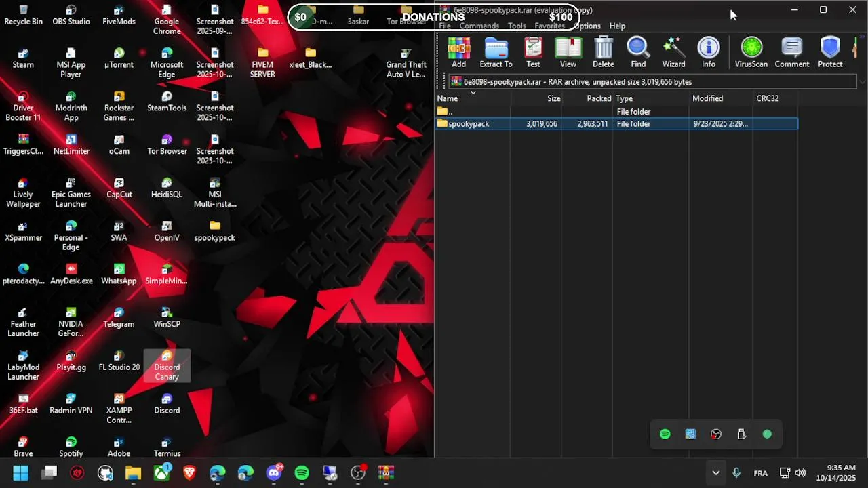This screenshot has height=488, width=868.
Task: Select the NetLimiter desktop icon
Action: coord(71,144)
